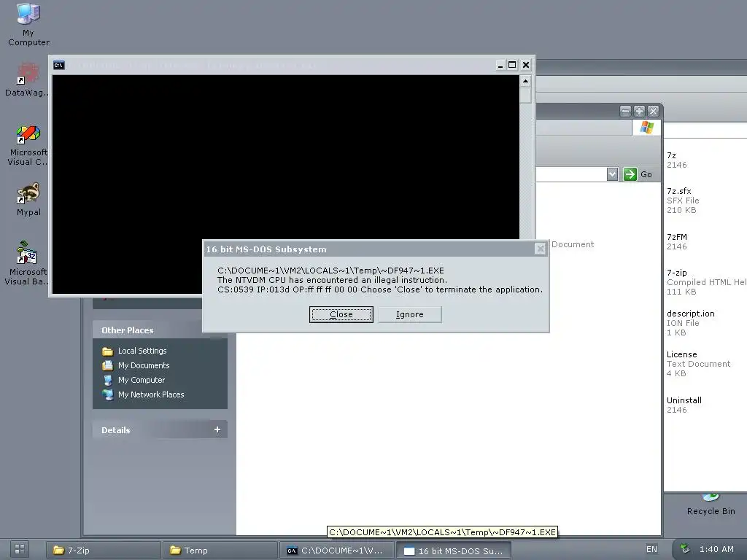Viewport: 747px width, 560px height.
Task: Click the system tray safely-remove icon
Action: [x=684, y=549]
